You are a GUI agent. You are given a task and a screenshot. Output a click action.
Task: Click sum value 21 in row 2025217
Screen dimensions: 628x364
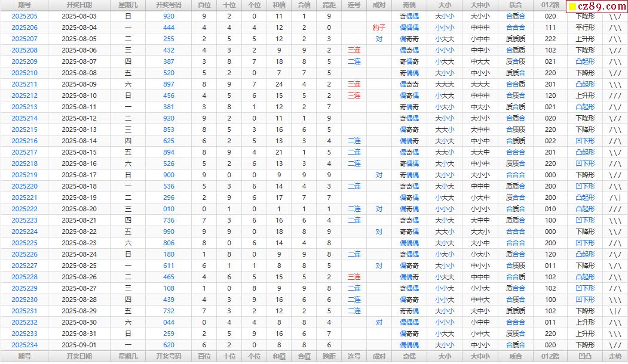point(279,152)
